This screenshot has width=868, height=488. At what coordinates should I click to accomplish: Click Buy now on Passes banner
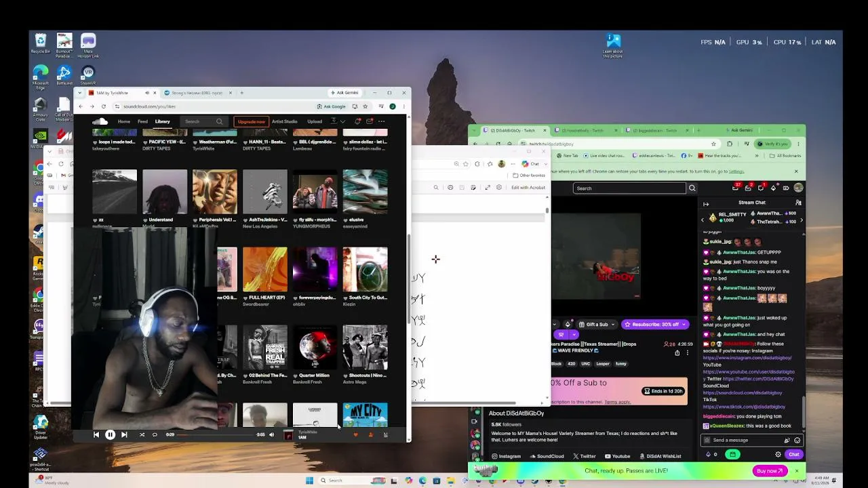(770, 471)
